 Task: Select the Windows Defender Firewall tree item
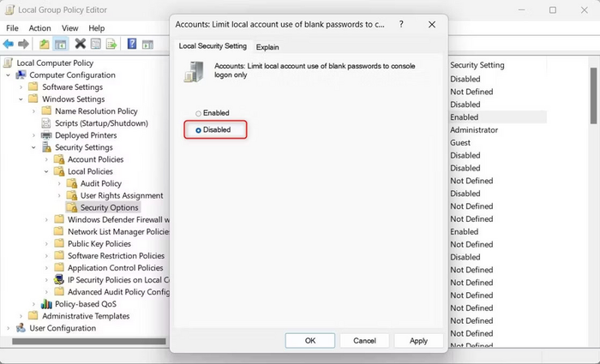click(118, 219)
